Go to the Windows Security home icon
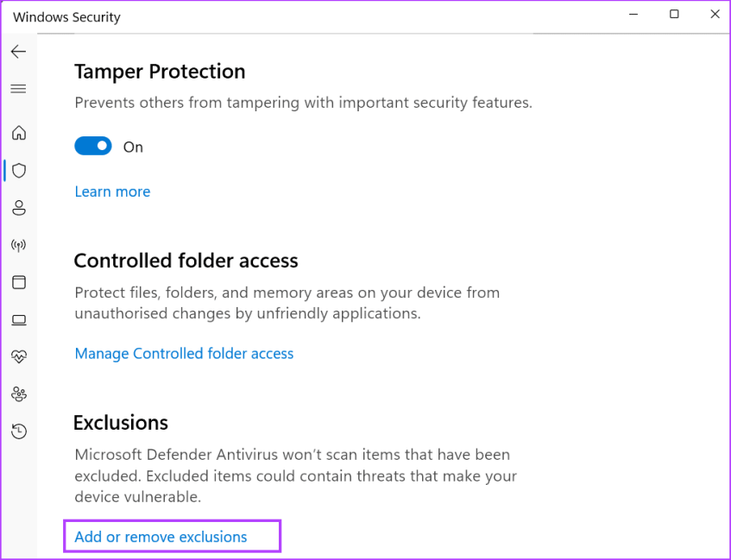The image size is (731, 560). click(x=19, y=133)
